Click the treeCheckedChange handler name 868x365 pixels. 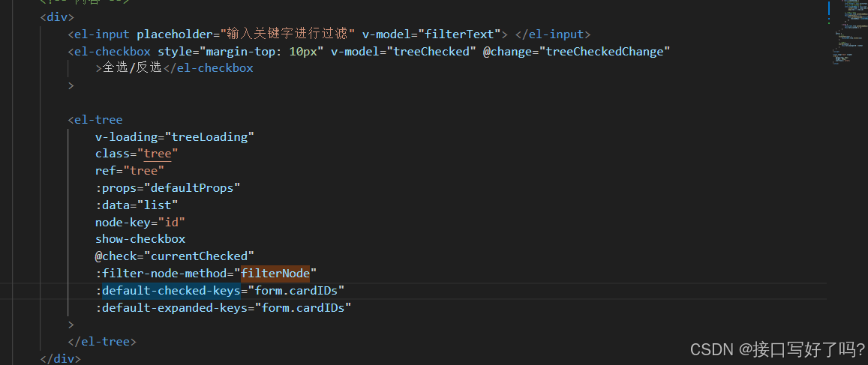(x=605, y=52)
